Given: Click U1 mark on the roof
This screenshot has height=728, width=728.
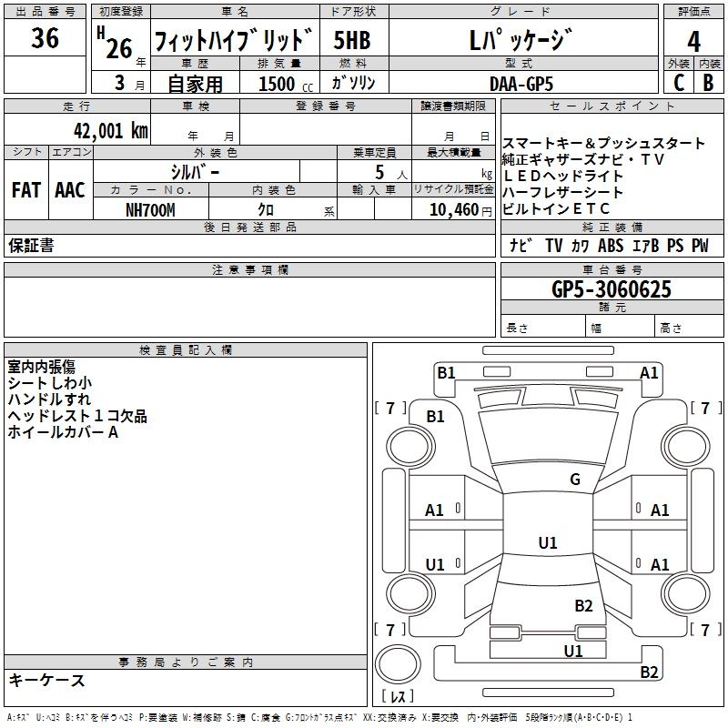Looking at the screenshot, I should tap(548, 542).
